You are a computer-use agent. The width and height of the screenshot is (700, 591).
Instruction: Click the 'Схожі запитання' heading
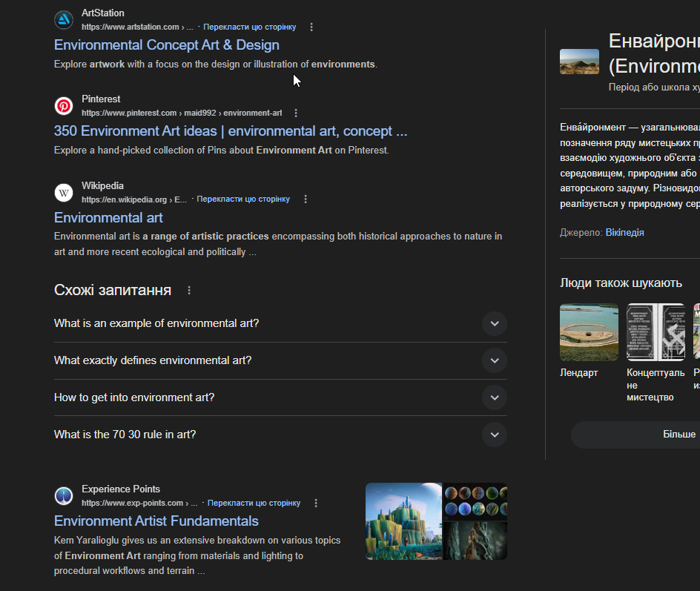click(113, 291)
